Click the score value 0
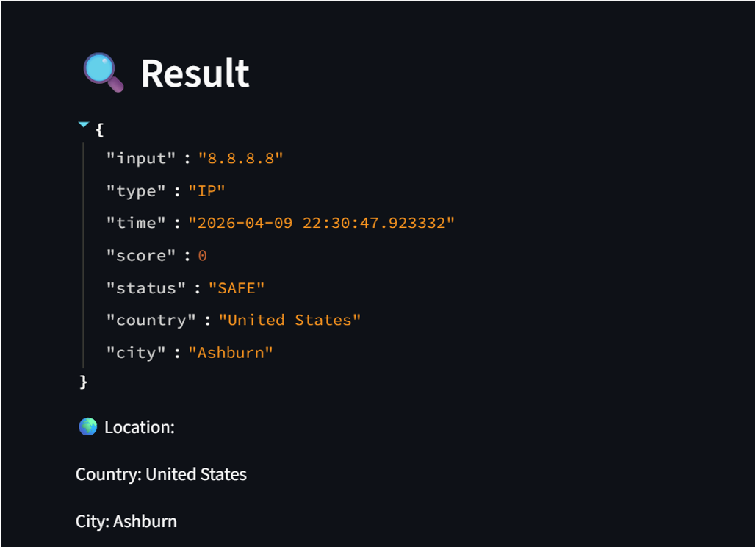 point(202,256)
